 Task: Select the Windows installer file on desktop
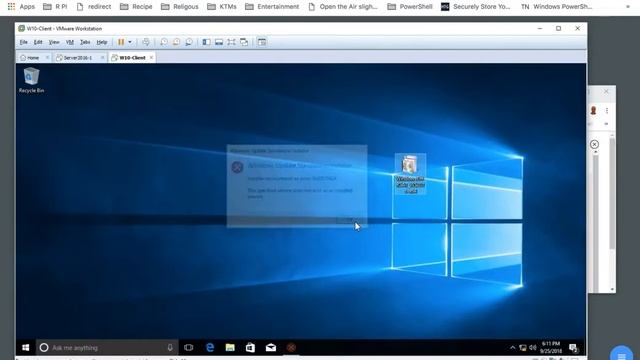tap(410, 173)
